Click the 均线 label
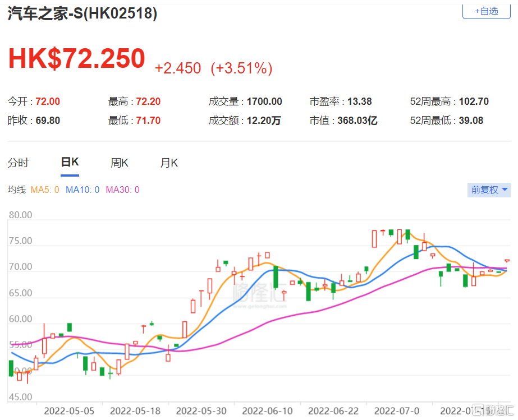 [x=16, y=190]
